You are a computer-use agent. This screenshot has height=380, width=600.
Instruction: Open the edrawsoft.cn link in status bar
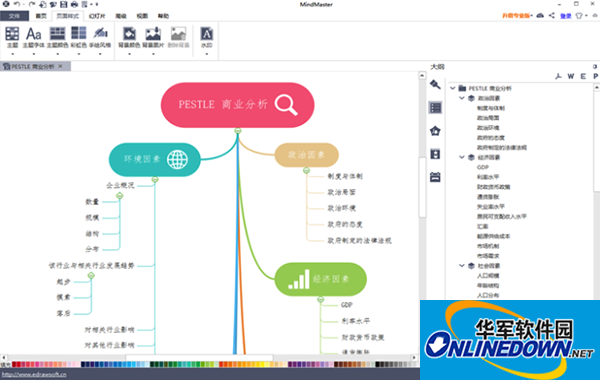(34, 374)
